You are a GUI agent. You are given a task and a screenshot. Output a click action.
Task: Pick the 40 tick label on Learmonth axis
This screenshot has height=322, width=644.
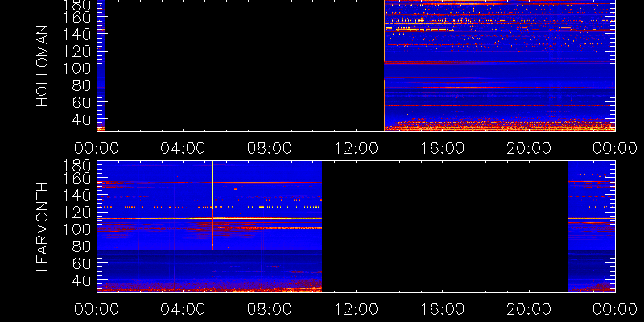[x=82, y=280]
